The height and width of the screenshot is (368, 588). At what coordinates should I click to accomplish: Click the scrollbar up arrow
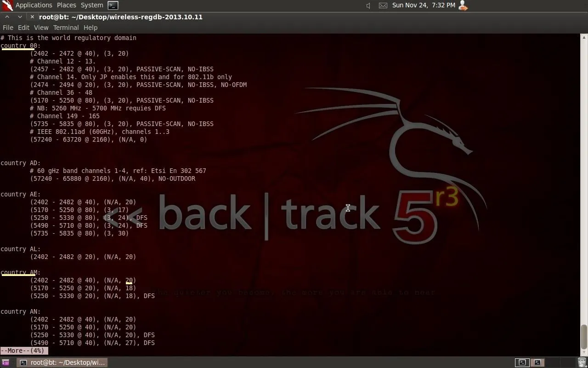coord(584,37)
